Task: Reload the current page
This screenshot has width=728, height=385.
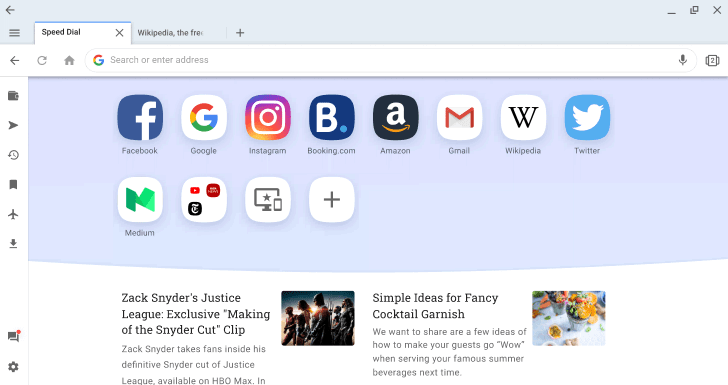Action: pyautogui.click(x=42, y=60)
